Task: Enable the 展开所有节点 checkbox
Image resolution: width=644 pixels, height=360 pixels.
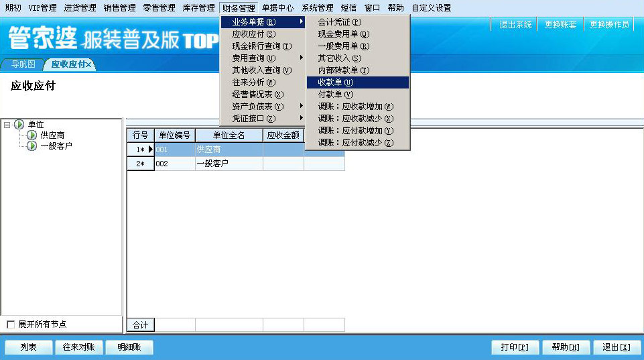Action: pos(10,324)
